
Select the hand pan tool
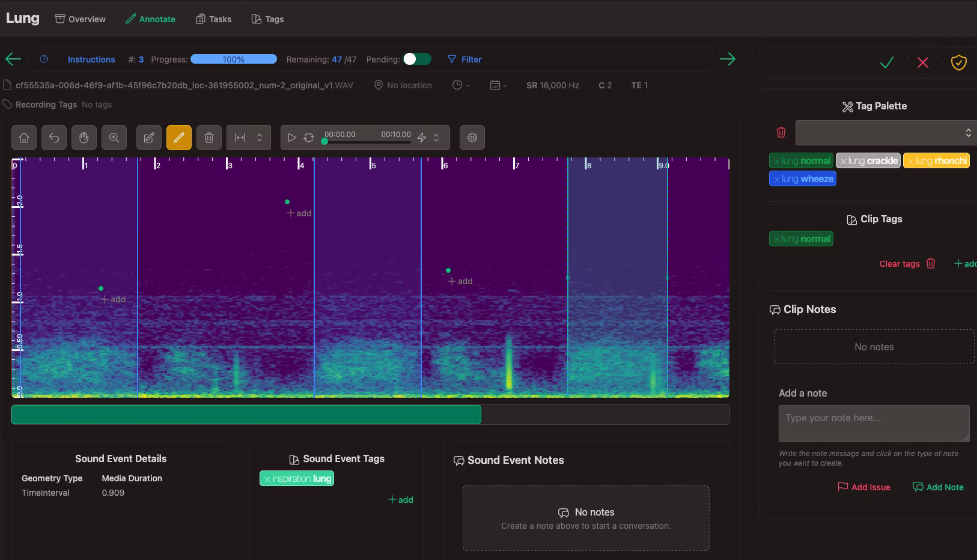tap(84, 138)
